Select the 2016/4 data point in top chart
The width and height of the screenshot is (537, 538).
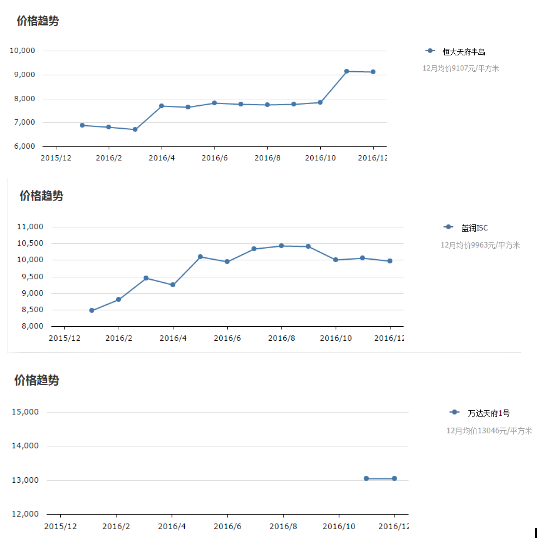(x=161, y=106)
